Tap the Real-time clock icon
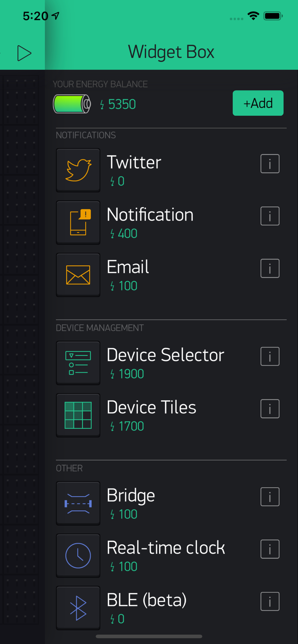The width and height of the screenshot is (298, 644). [x=78, y=555]
